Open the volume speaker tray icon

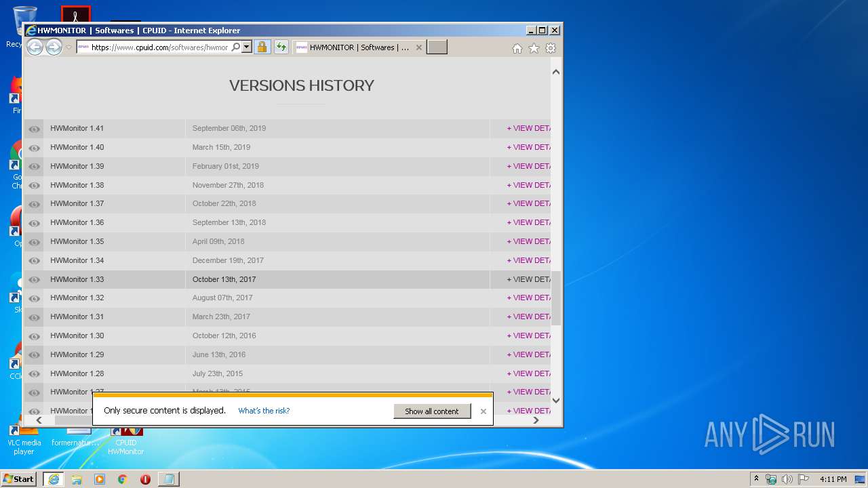787,479
